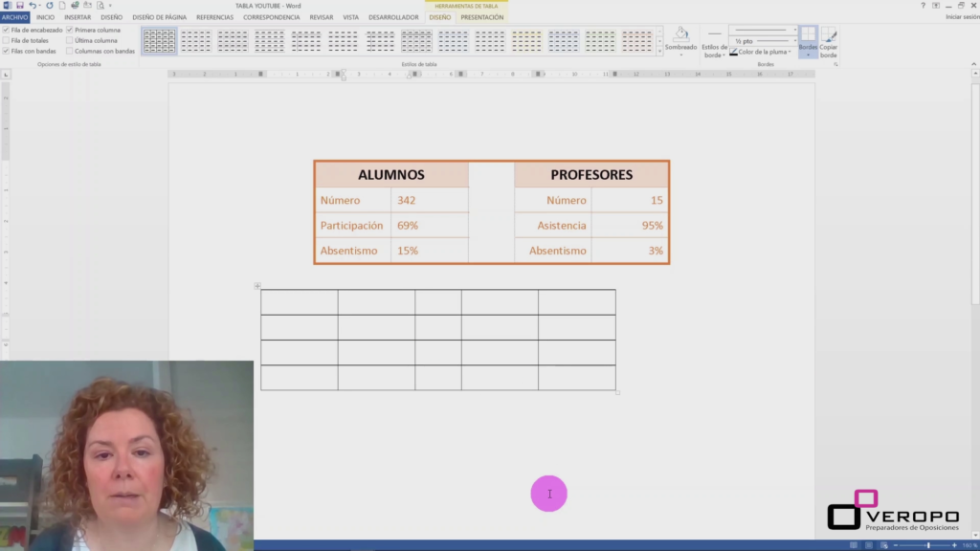
Task: Switch to Print Layout view in status bar
Action: [869, 545]
